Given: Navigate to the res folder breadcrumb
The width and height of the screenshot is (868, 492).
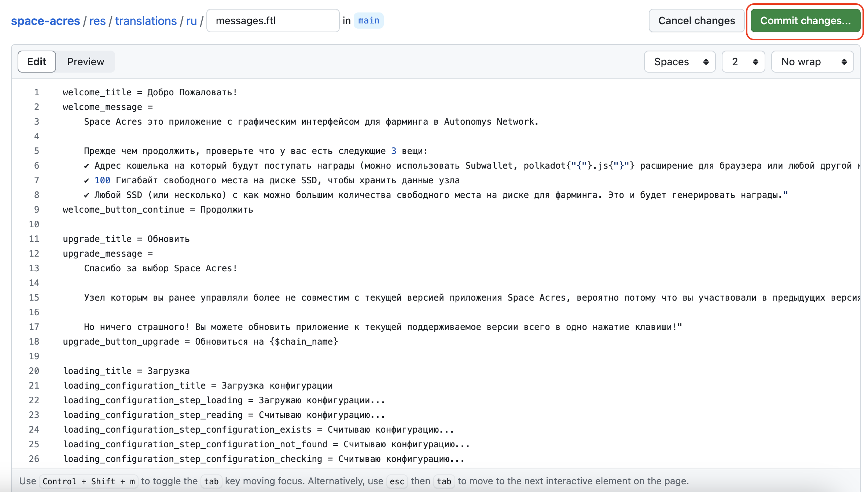Looking at the screenshot, I should click(97, 21).
